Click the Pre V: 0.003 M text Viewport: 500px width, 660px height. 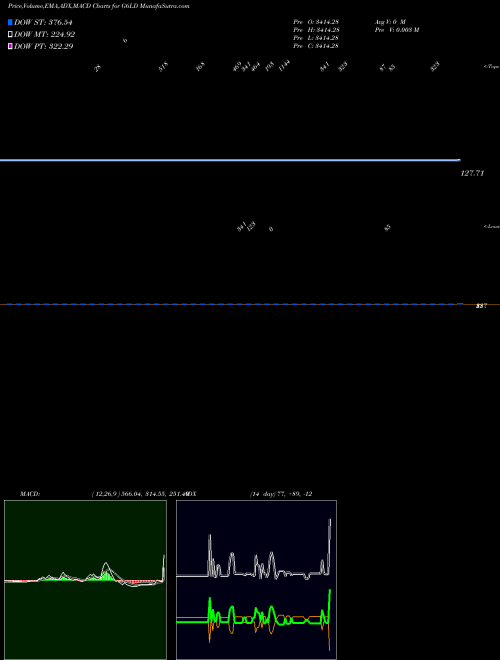click(397, 30)
